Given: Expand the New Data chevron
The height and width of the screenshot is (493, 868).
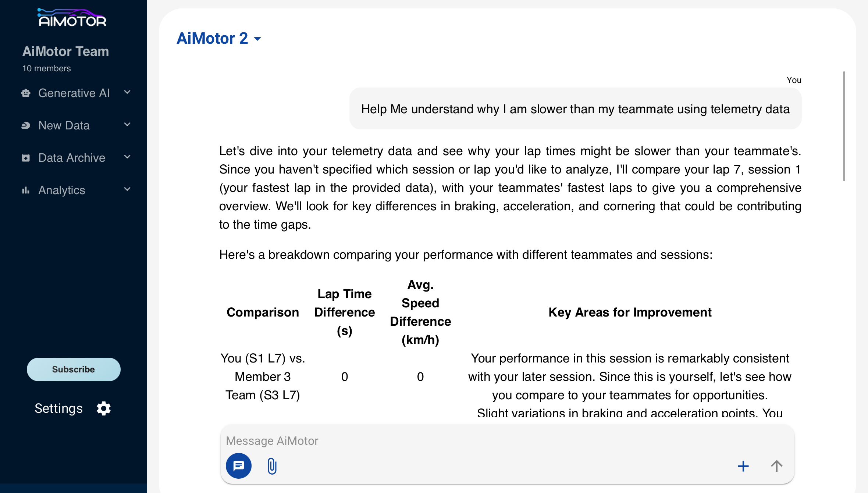Looking at the screenshot, I should pyautogui.click(x=127, y=125).
